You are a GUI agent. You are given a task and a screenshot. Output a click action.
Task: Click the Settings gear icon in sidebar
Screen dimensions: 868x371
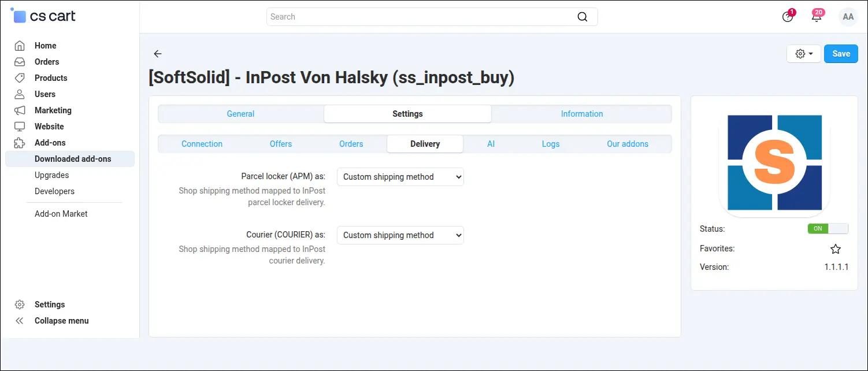[20, 305]
